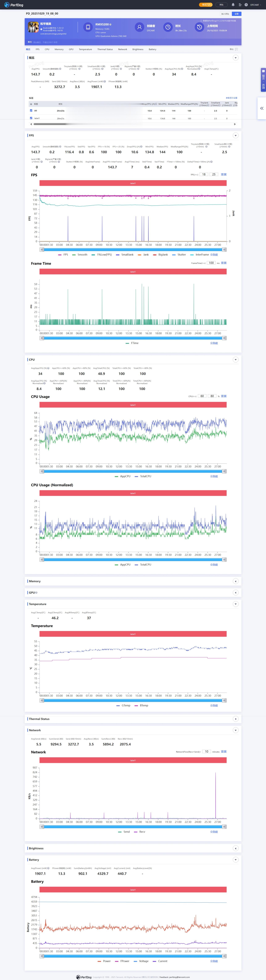The width and height of the screenshot is (266, 980).
Task: Click the 加入对比 add to compare button
Action: pos(225,14)
